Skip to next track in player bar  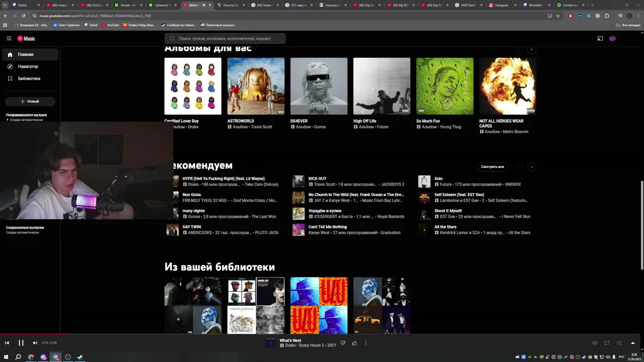tap(35, 343)
